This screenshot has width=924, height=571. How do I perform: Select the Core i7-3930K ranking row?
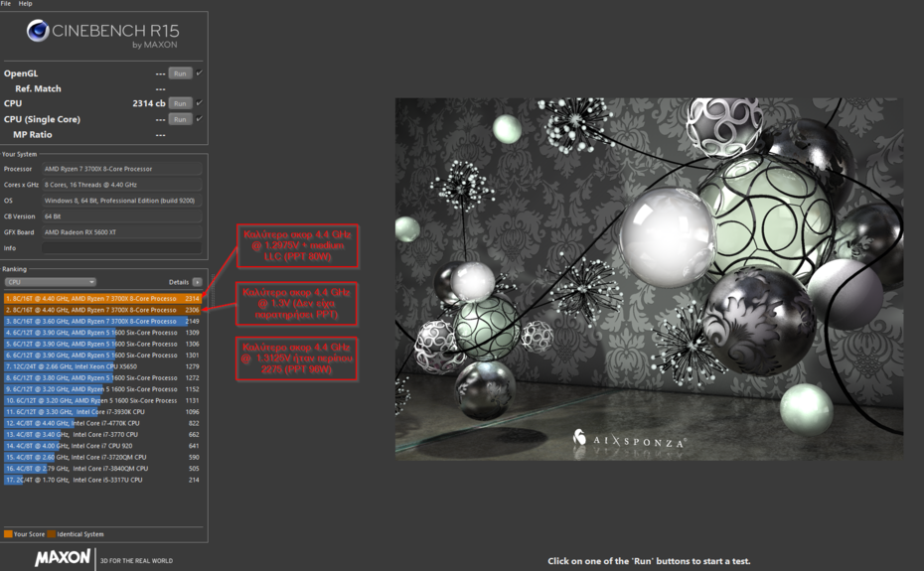pyautogui.click(x=102, y=412)
